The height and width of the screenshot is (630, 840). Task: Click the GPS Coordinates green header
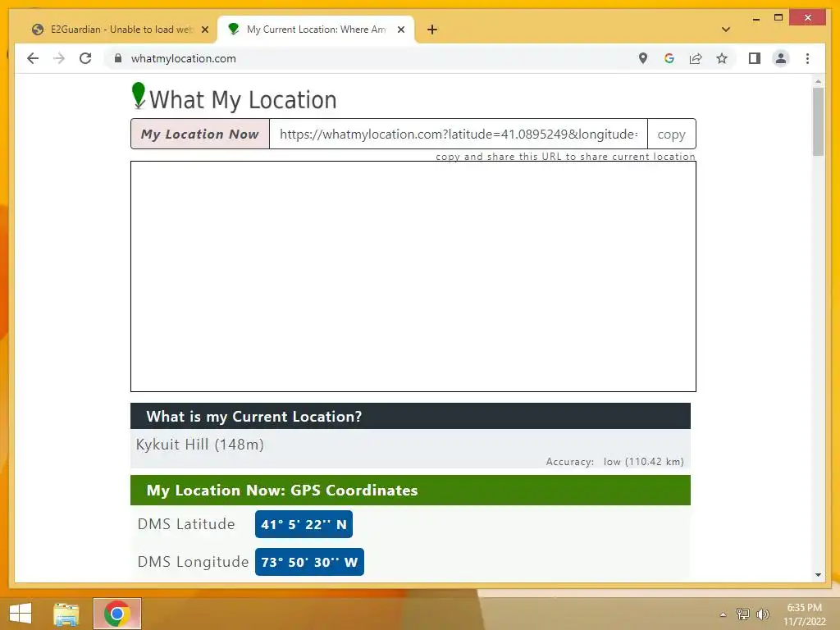410,491
